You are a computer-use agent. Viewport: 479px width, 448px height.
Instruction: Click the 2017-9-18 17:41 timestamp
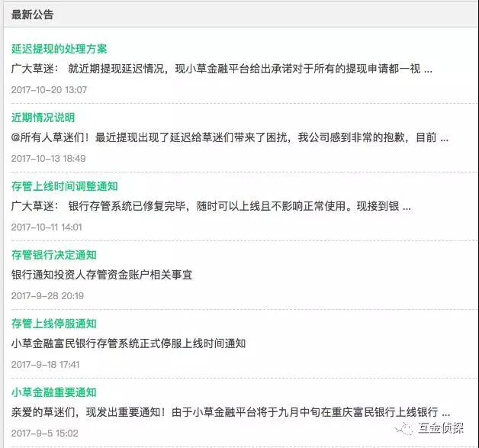[47, 364]
